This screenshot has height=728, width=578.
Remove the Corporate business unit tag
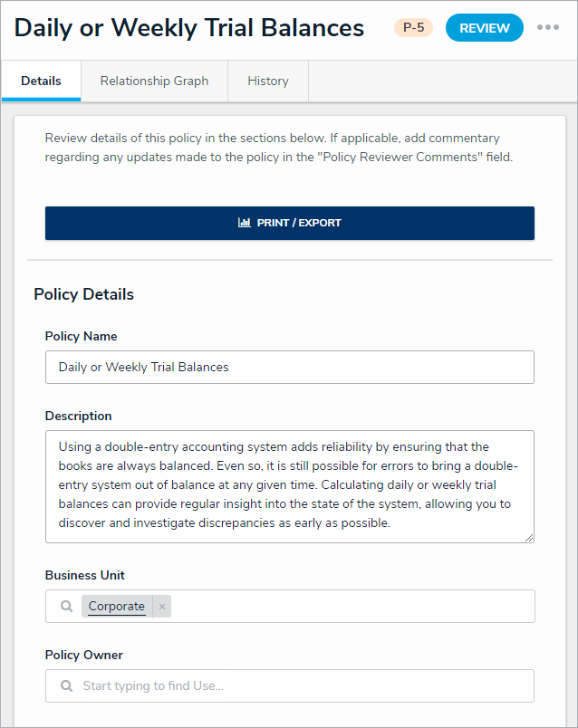[x=162, y=607]
